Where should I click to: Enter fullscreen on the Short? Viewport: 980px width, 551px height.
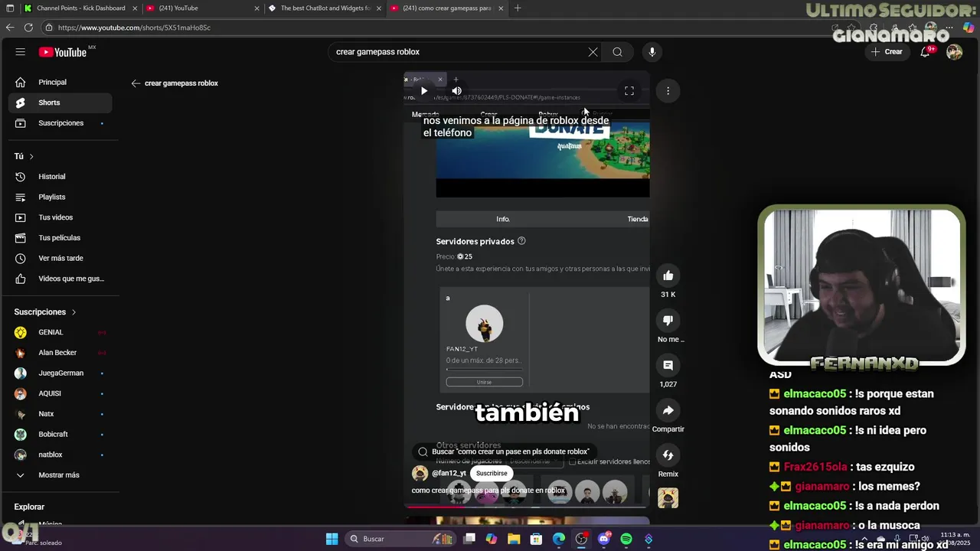coord(629,91)
